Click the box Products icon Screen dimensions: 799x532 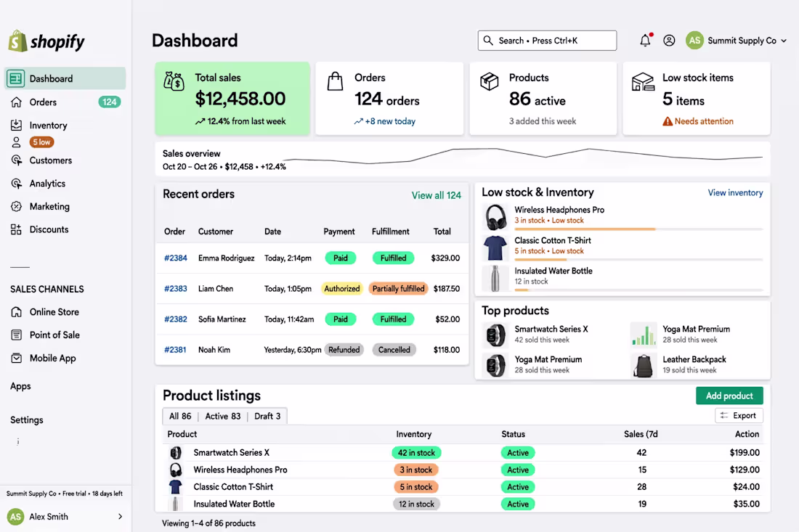point(489,81)
